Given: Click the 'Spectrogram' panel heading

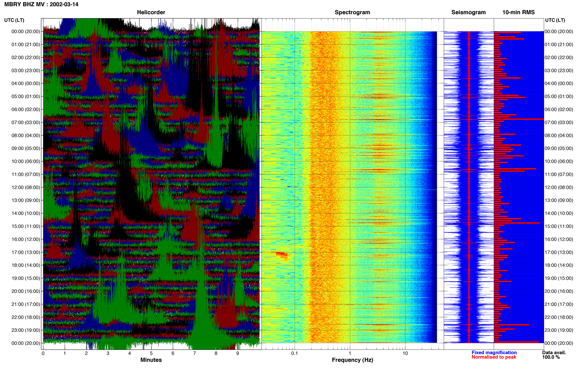Looking at the screenshot, I should (352, 12).
